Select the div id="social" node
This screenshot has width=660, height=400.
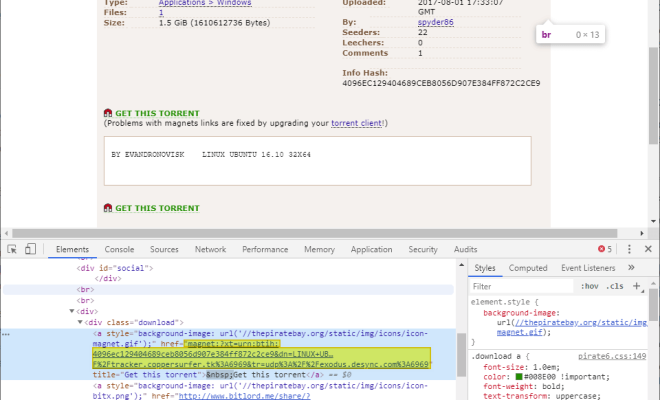click(x=114, y=268)
